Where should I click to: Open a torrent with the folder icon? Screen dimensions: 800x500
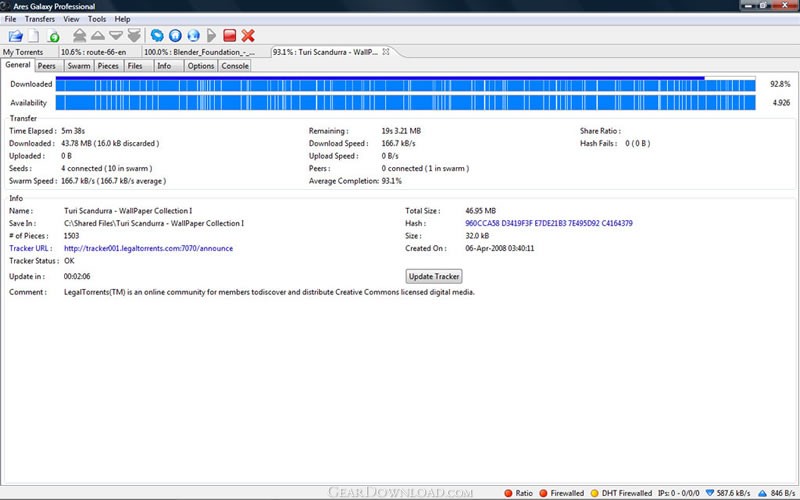16,36
